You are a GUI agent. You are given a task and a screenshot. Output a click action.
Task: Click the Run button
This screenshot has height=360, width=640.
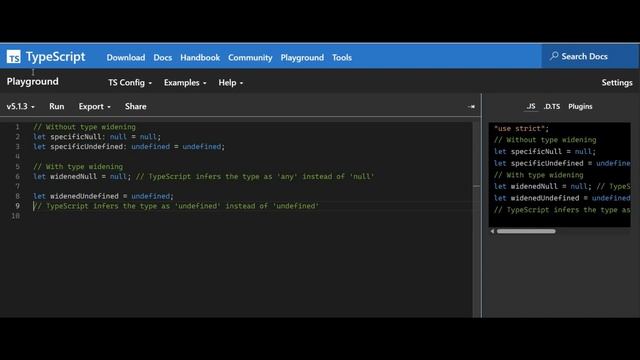coord(57,107)
